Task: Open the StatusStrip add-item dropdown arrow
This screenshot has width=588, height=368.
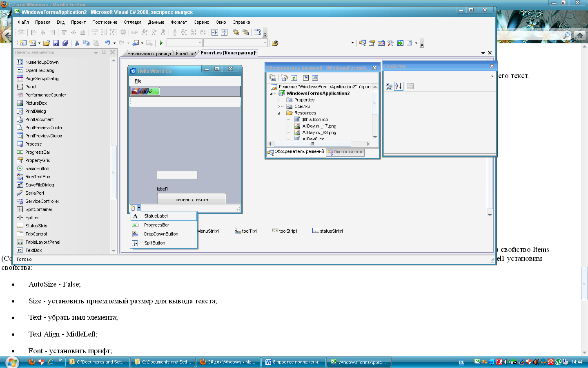Action: (139, 208)
